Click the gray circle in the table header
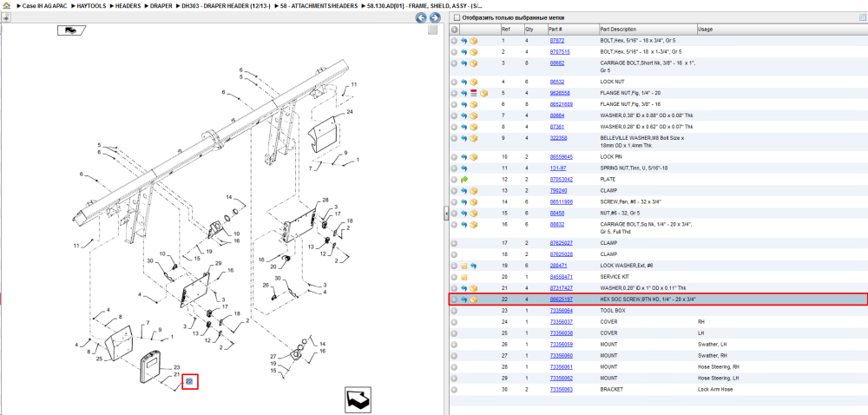Screen dimensions: 868x415 tap(454, 30)
